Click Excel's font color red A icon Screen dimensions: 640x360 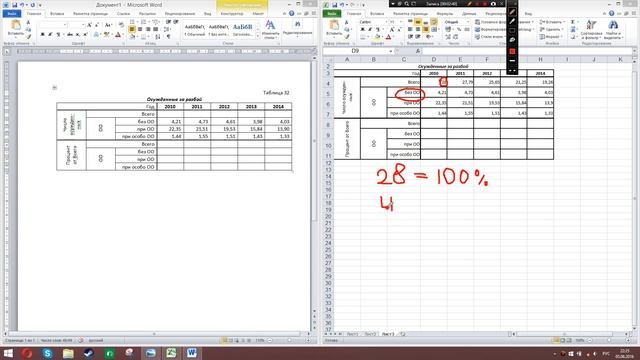pos(389,37)
